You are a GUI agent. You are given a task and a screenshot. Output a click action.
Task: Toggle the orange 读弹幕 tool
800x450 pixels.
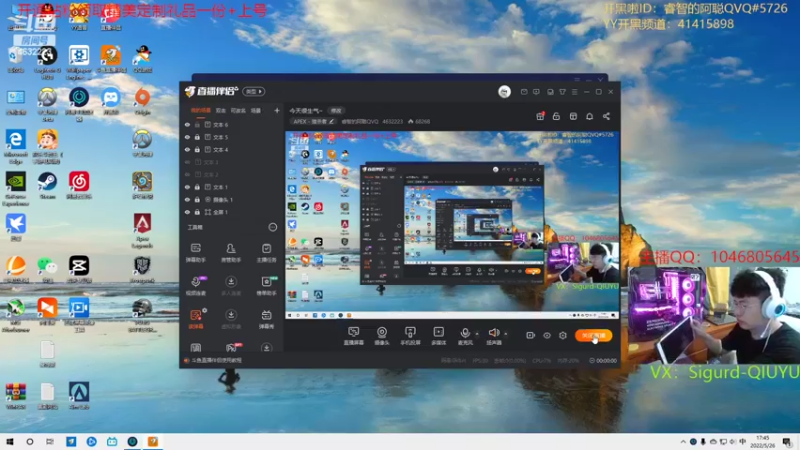(x=196, y=319)
